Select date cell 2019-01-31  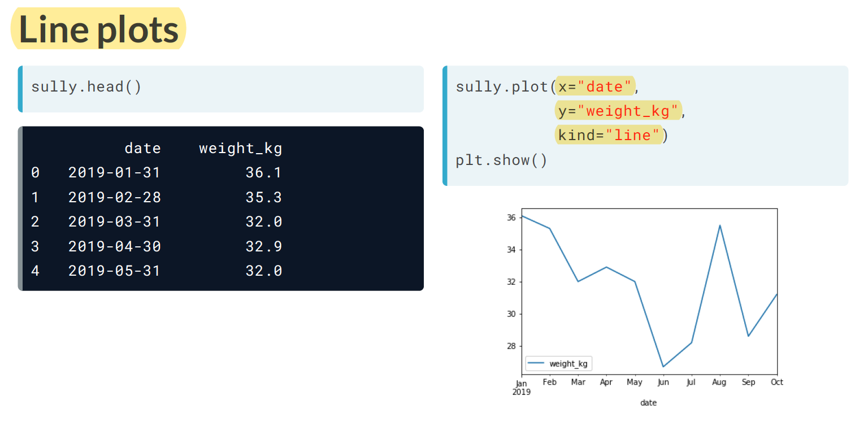pos(115,172)
